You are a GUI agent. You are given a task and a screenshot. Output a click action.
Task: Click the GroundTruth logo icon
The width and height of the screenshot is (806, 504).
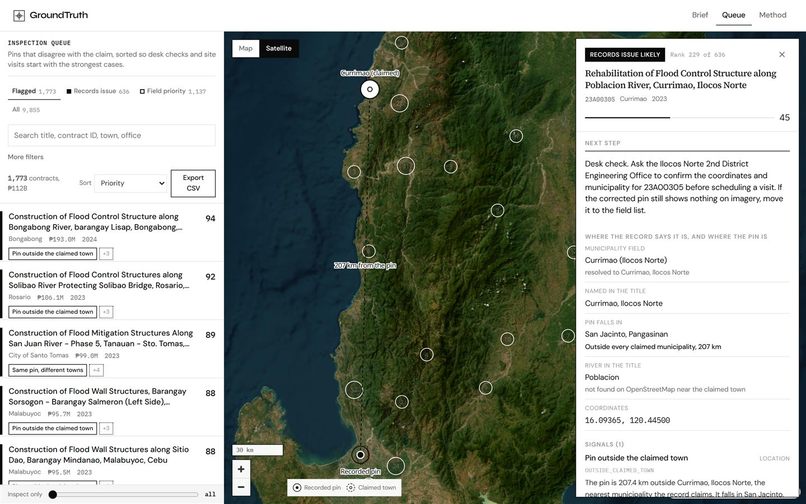[19, 15]
